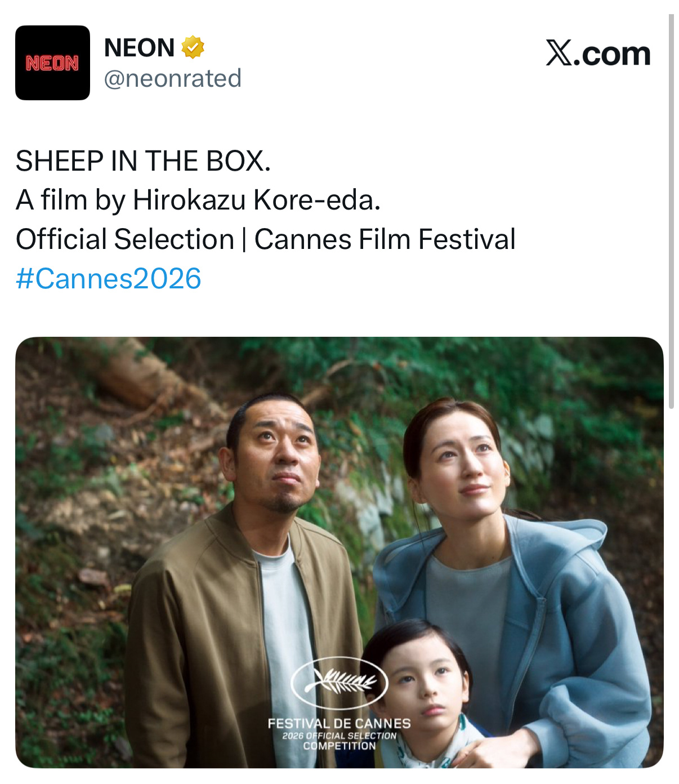Select the SHEEP IN THE BOX text
The width and height of the screenshot is (679, 784).
click(143, 161)
